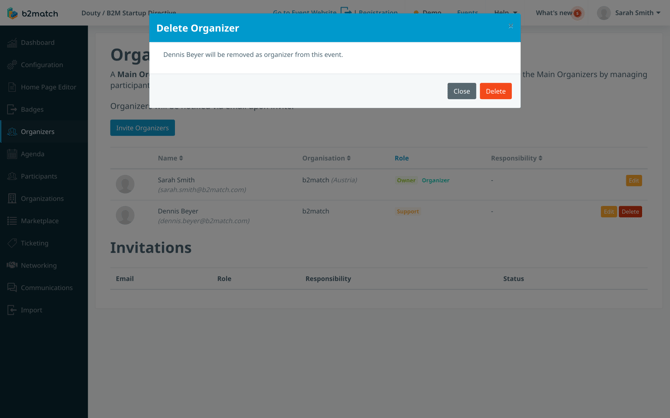Confirm with the orange Delete button
Image resolution: width=670 pixels, height=418 pixels.
point(496,91)
